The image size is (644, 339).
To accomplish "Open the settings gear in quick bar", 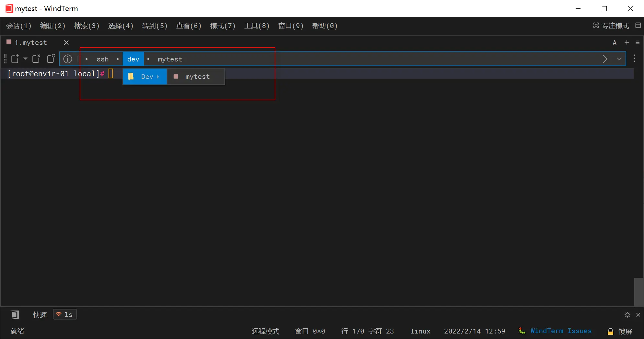I will (x=627, y=315).
